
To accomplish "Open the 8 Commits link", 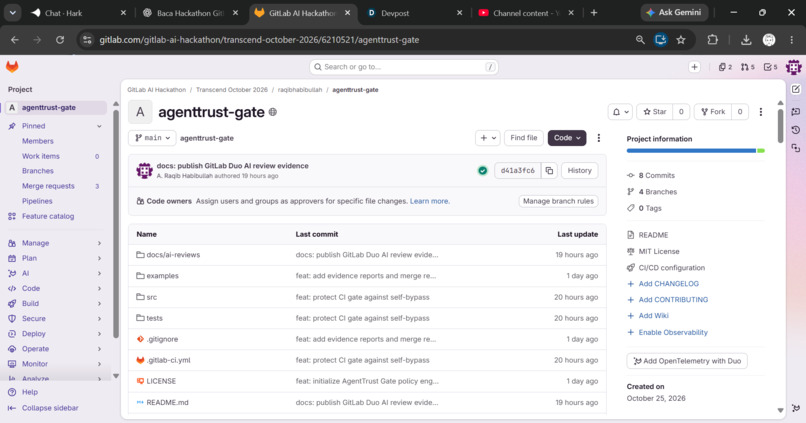I will 656,175.
